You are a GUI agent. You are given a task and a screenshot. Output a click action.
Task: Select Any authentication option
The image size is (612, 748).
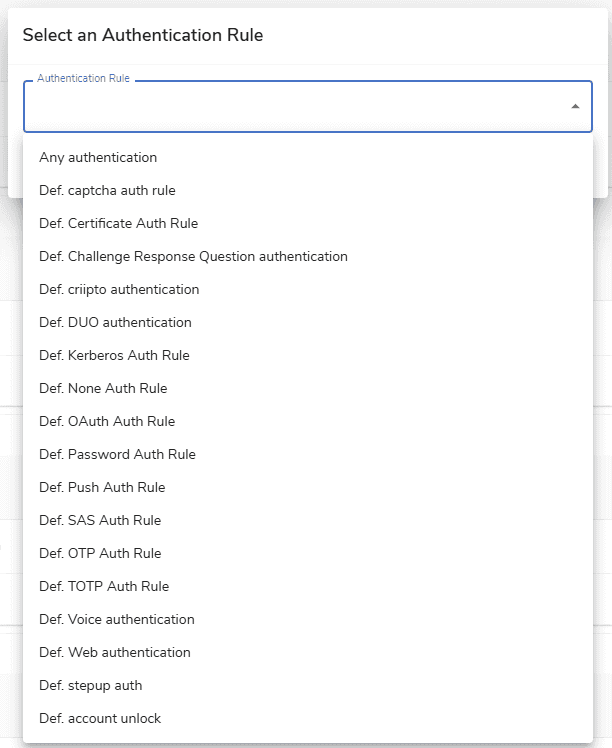click(98, 157)
